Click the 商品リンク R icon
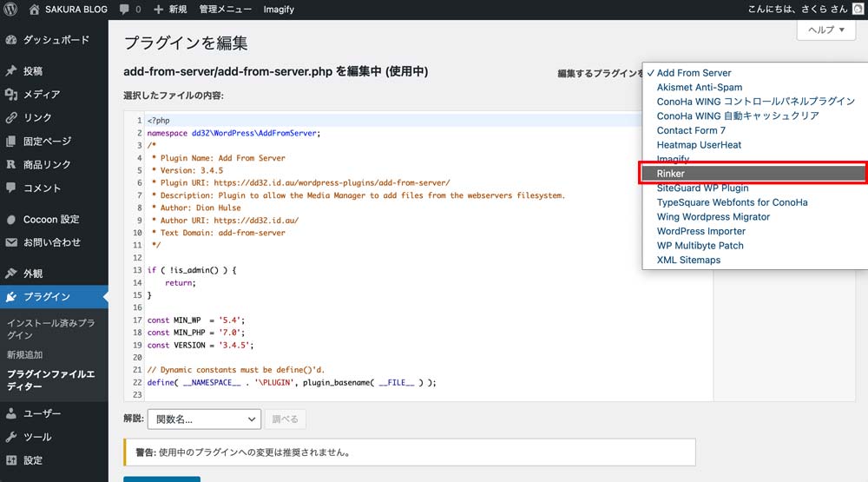 coord(11,164)
